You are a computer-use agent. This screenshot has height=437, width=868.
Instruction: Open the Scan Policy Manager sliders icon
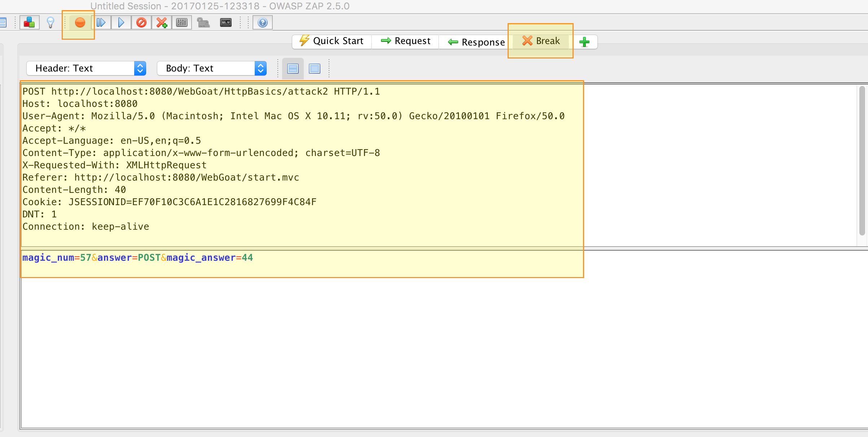click(181, 22)
